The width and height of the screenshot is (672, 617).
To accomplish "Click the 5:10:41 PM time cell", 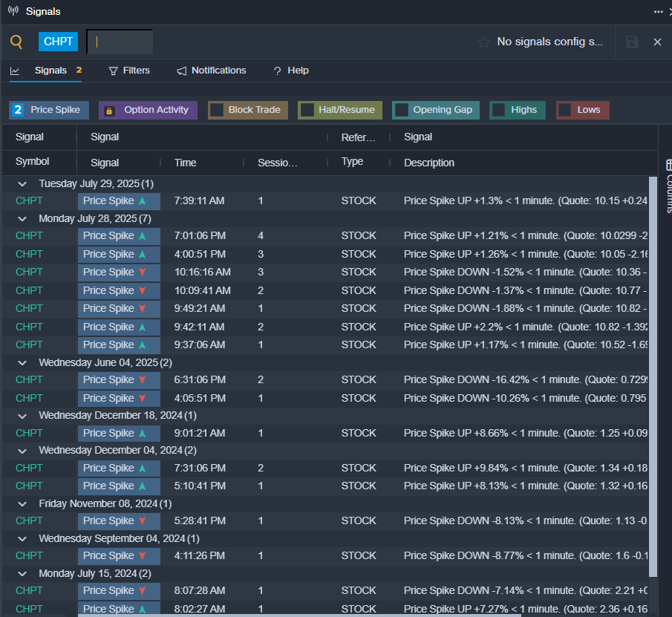I will point(200,486).
